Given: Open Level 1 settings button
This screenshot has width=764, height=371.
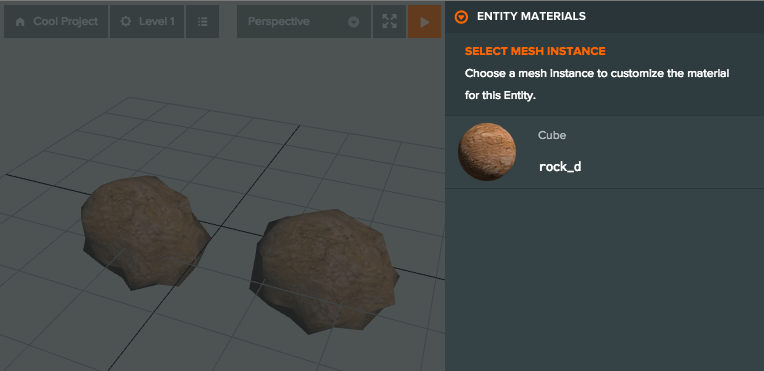Looking at the screenshot, I should pos(147,22).
